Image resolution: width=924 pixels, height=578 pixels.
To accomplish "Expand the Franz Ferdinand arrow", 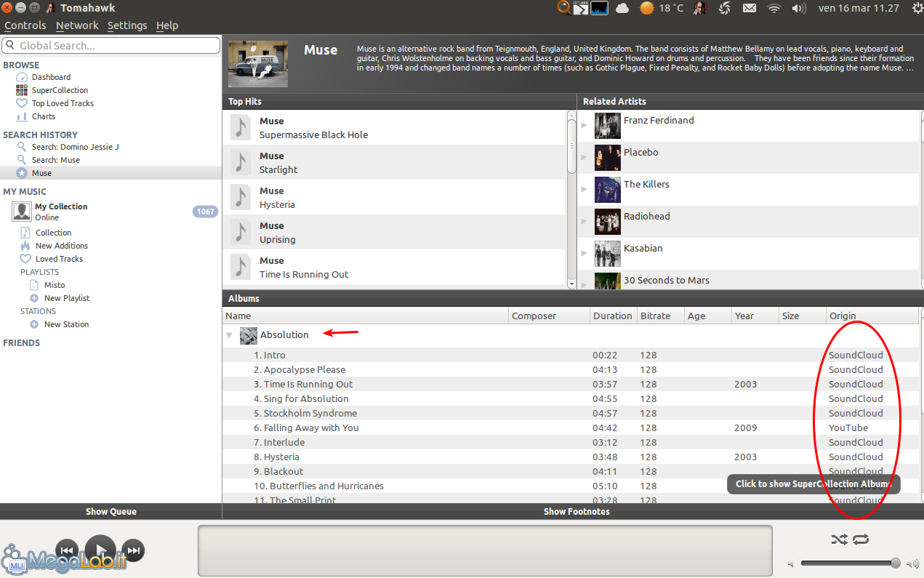I will click(584, 125).
